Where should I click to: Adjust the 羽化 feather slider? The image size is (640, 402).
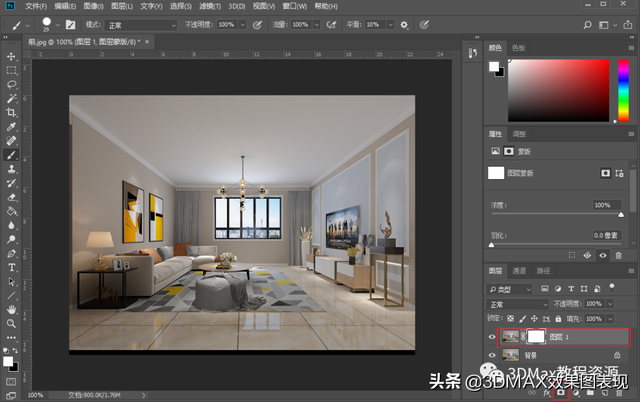[x=491, y=245]
